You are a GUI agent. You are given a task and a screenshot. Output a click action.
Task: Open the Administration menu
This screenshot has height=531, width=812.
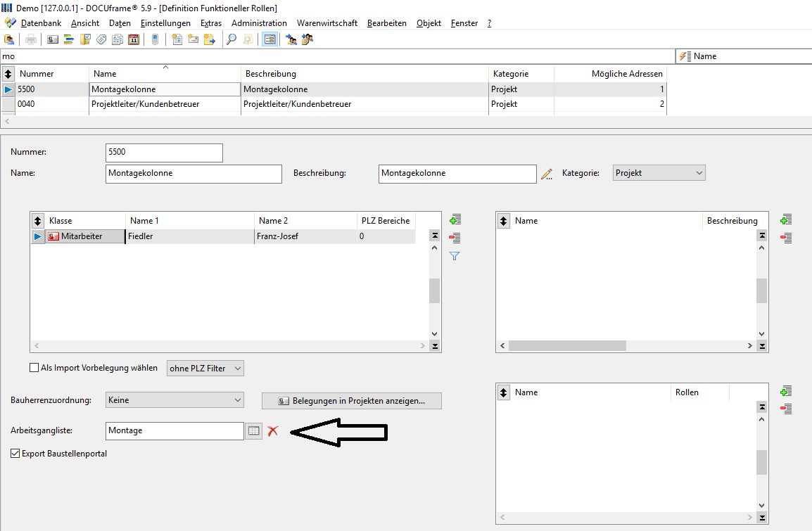259,23
